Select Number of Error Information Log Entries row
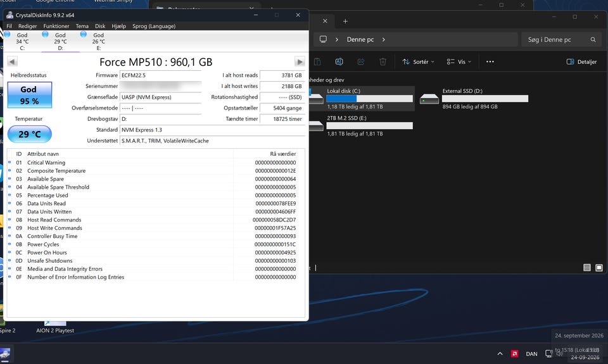 click(156, 277)
